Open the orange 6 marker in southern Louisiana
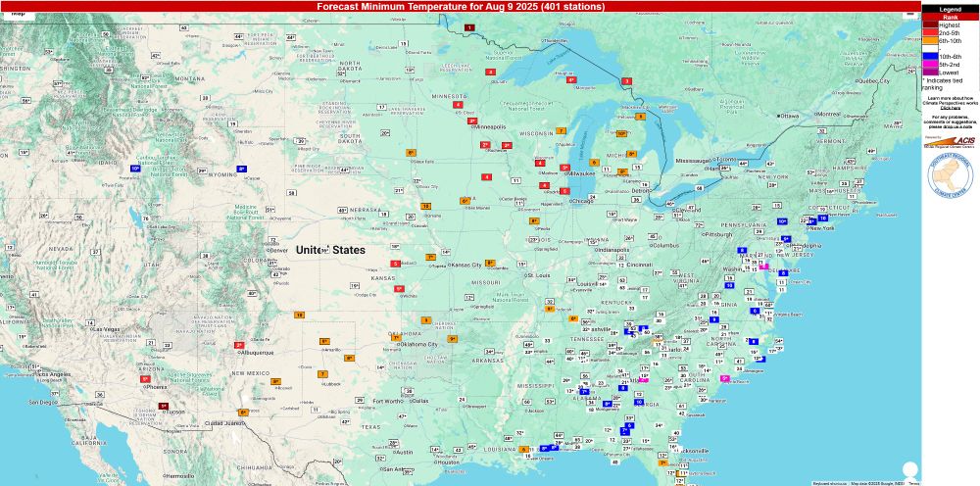Viewport: 980px width, 486px height. (523, 449)
